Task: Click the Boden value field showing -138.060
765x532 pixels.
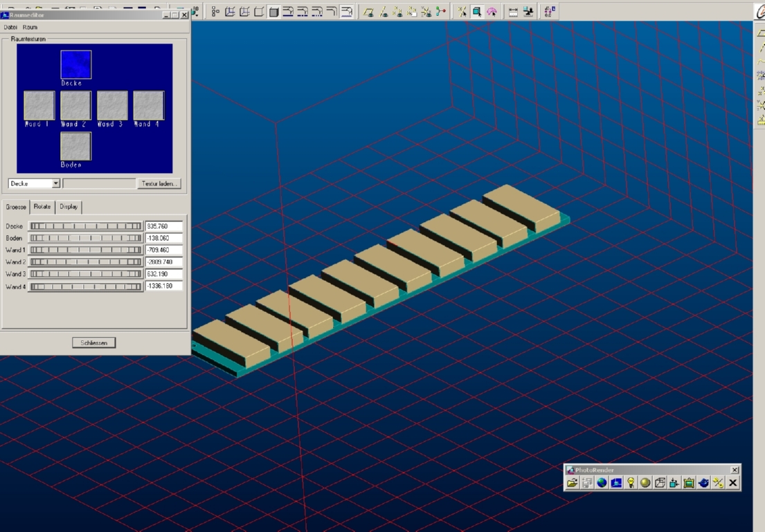Action: (x=164, y=238)
